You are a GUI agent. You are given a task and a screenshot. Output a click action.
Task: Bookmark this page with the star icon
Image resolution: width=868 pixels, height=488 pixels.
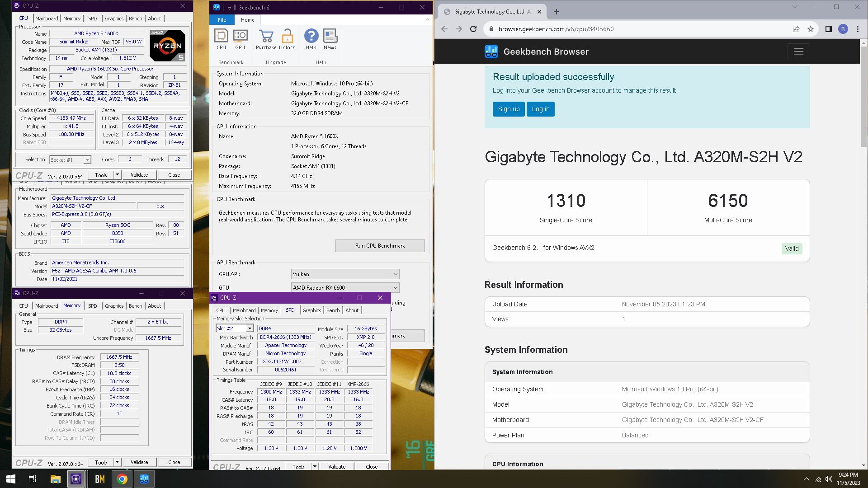click(811, 29)
